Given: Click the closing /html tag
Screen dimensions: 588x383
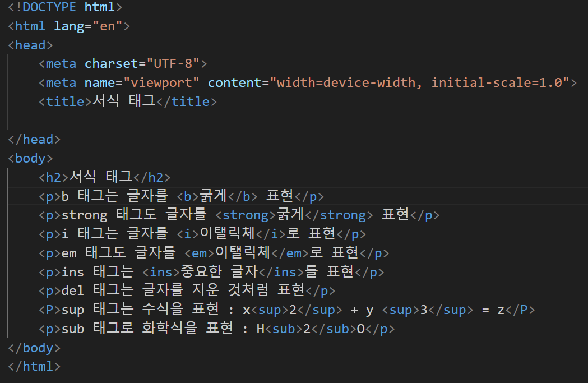Looking at the screenshot, I should pyautogui.click(x=34, y=367).
